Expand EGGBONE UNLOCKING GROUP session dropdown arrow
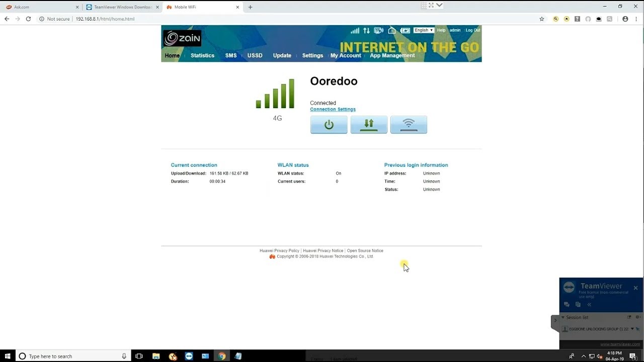 click(x=632, y=329)
